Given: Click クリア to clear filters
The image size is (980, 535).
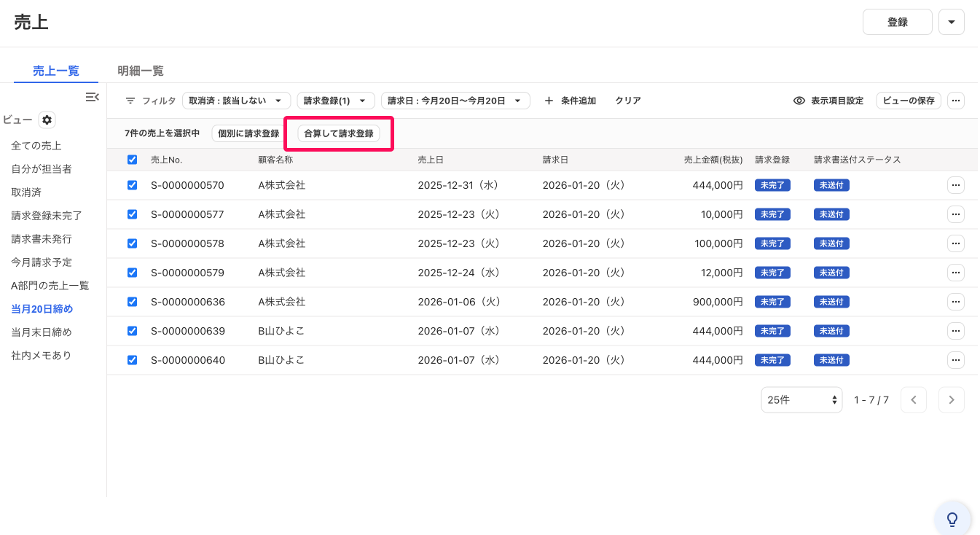Looking at the screenshot, I should (x=628, y=101).
